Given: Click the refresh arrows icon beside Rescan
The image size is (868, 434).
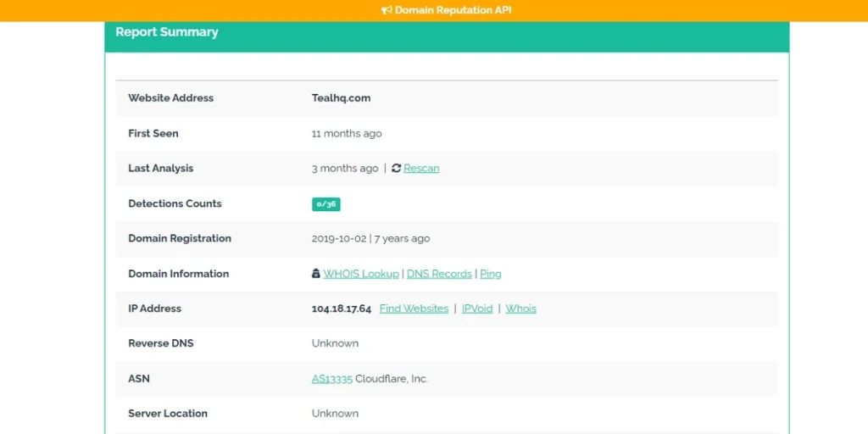Looking at the screenshot, I should [396, 169].
